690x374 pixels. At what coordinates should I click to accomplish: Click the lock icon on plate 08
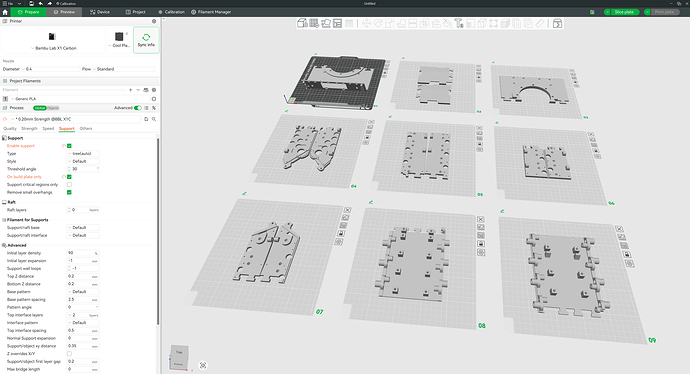tap(481, 244)
